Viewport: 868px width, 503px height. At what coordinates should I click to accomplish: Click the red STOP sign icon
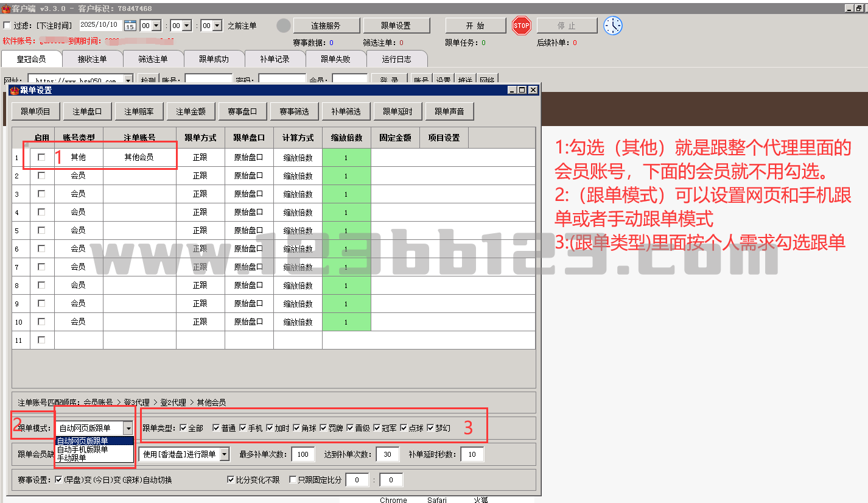pyautogui.click(x=522, y=26)
